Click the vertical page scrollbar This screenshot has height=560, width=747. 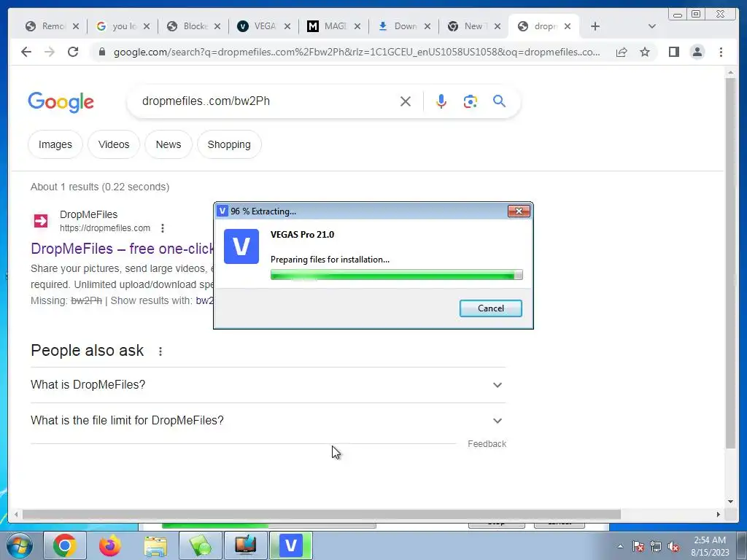[730, 262]
